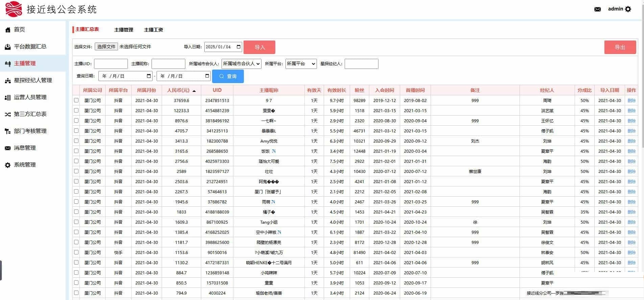Click the shuffle icon beside 第三方汇总表
The height and width of the screenshot is (300, 644).
pyautogui.click(x=8, y=114)
